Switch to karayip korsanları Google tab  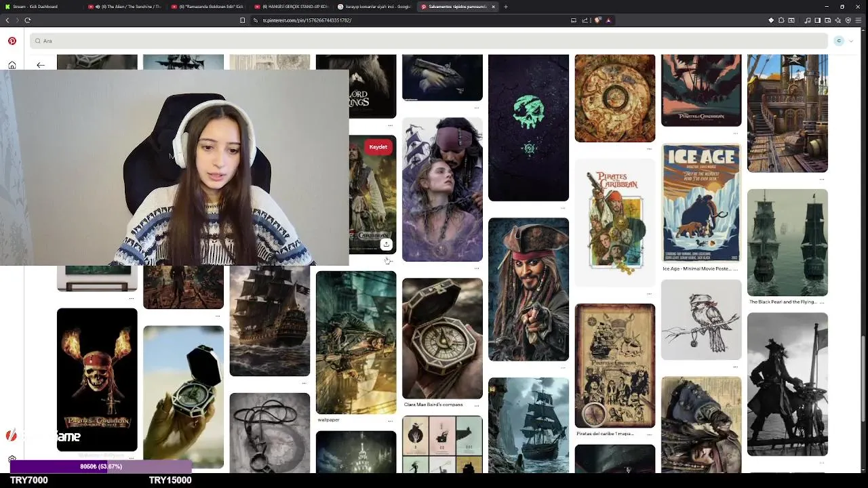pyautogui.click(x=373, y=7)
